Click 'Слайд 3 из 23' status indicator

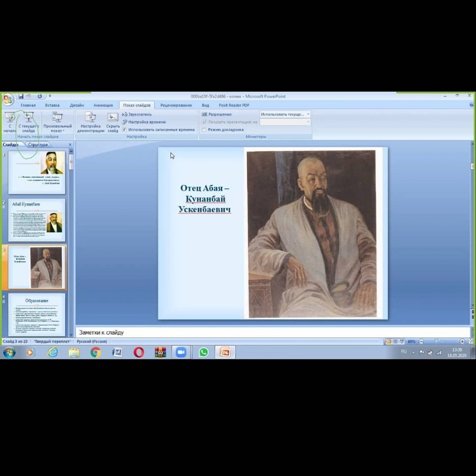click(15, 342)
